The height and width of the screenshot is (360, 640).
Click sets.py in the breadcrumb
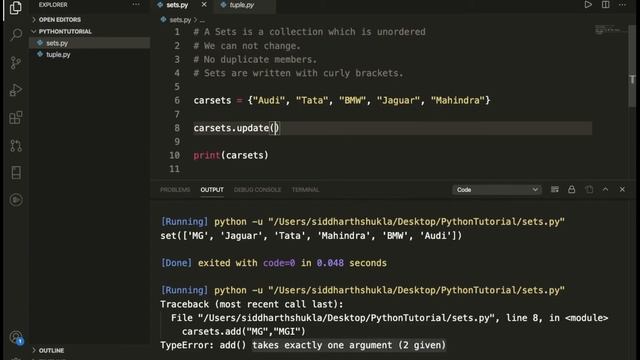(x=180, y=20)
